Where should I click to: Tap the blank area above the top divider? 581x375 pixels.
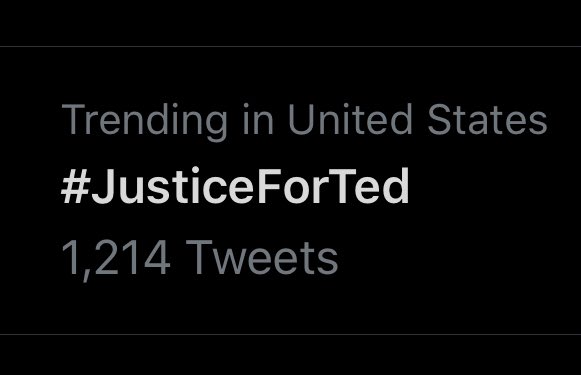290,23
